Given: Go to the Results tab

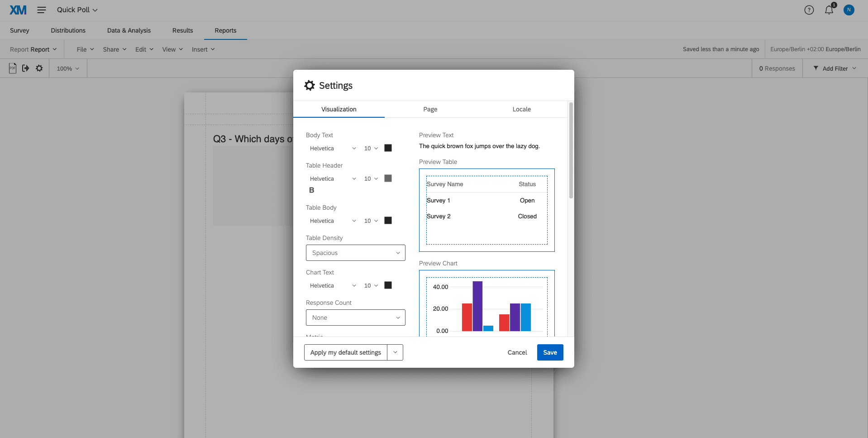Looking at the screenshot, I should tap(183, 30).
